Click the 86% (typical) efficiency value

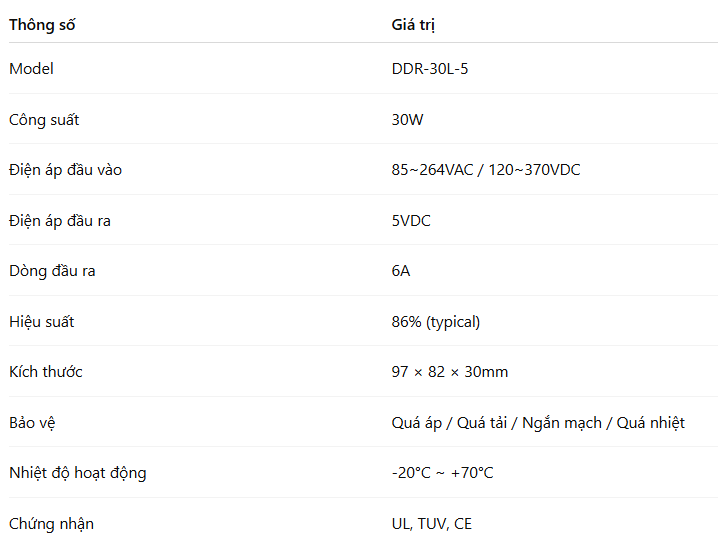[436, 322]
